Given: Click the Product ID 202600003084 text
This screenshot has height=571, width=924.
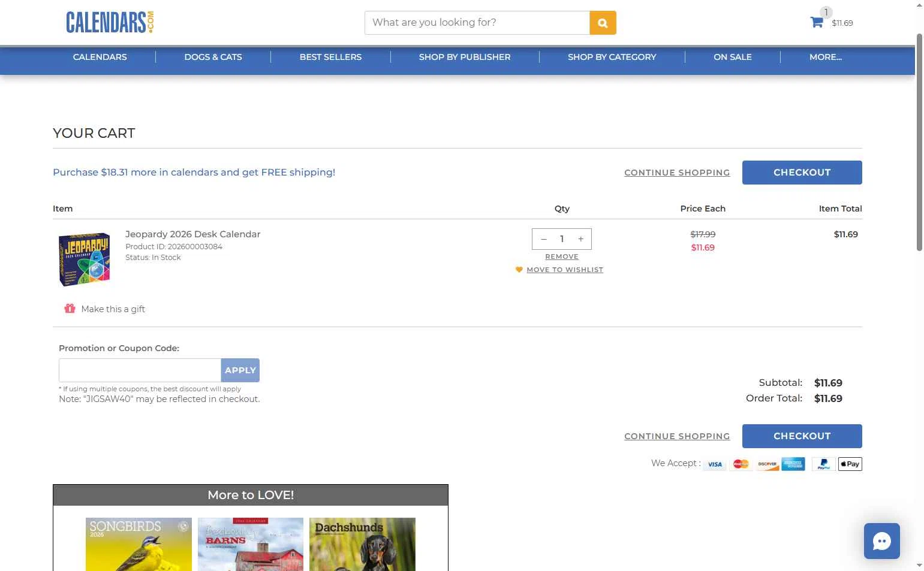Looking at the screenshot, I should [174, 246].
